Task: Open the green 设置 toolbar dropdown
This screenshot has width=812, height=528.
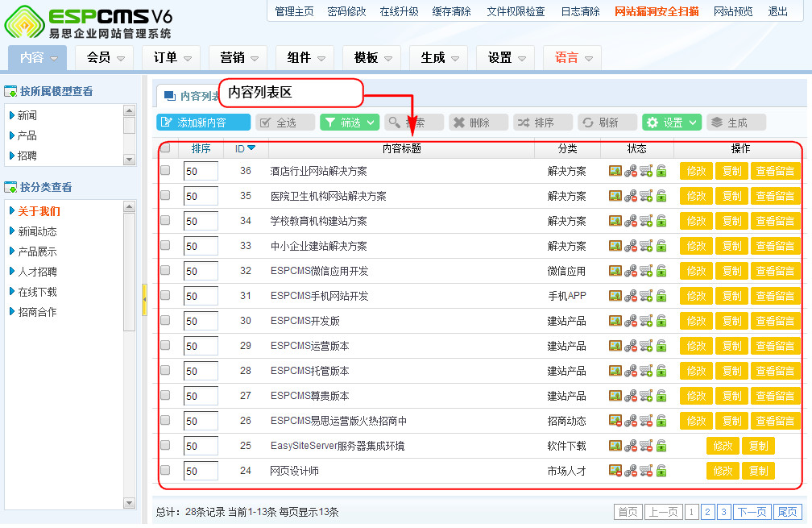Action: coord(672,123)
